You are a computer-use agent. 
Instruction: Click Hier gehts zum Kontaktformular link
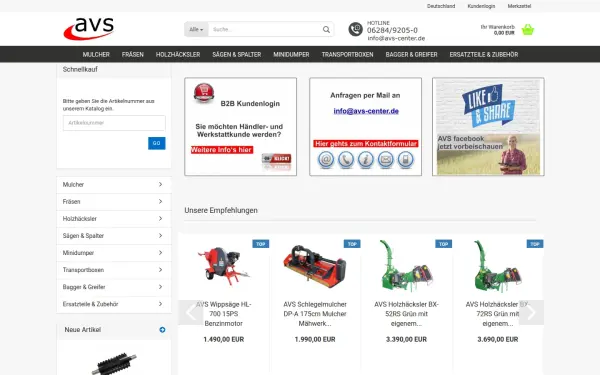(x=365, y=143)
